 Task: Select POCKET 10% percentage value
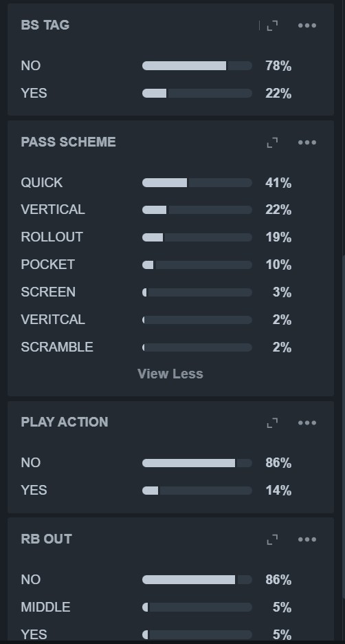click(278, 265)
